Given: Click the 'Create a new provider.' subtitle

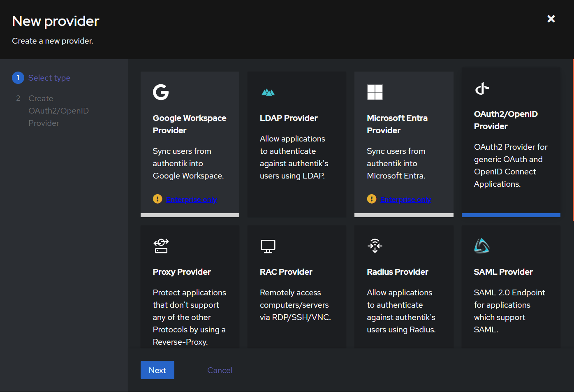Looking at the screenshot, I should [53, 41].
